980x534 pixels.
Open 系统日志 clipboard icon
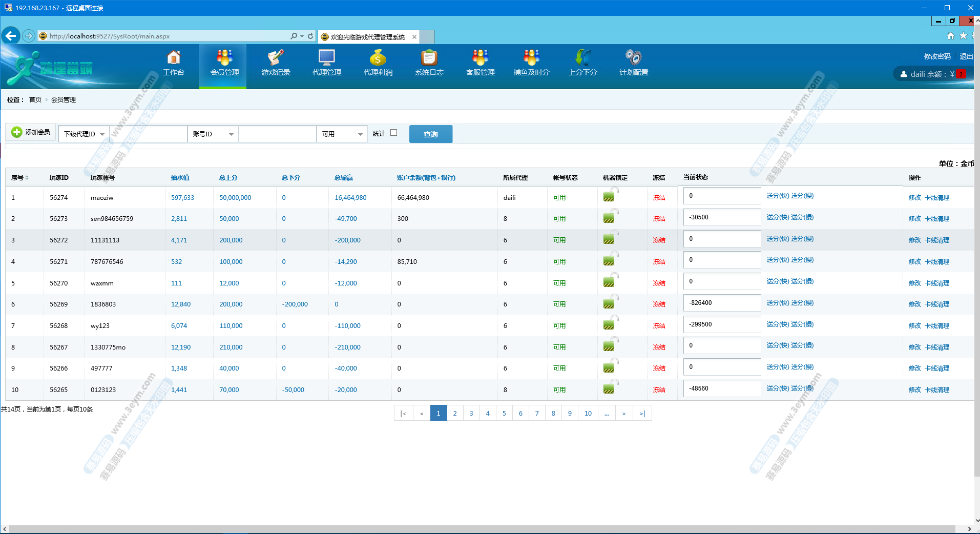click(429, 57)
